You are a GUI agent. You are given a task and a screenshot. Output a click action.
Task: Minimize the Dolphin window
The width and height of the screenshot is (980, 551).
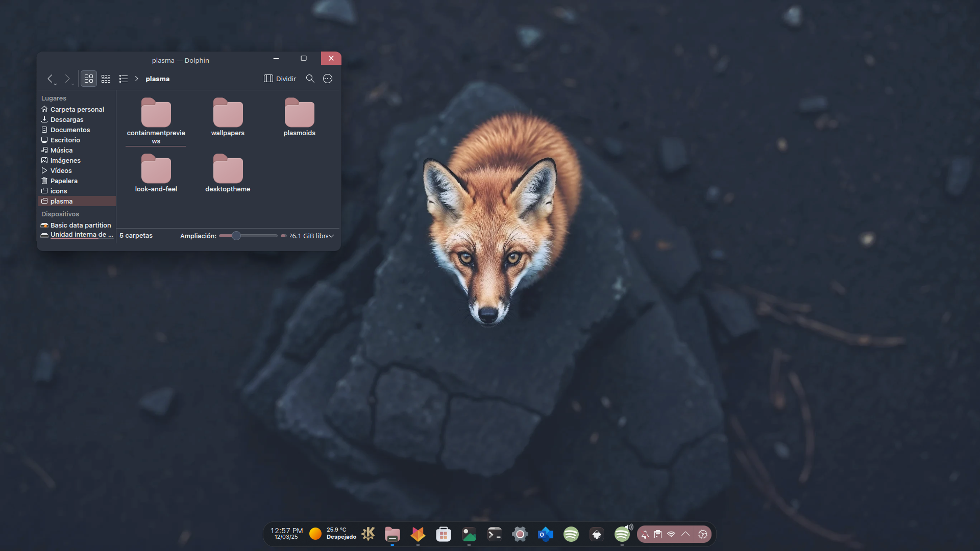pos(276,58)
